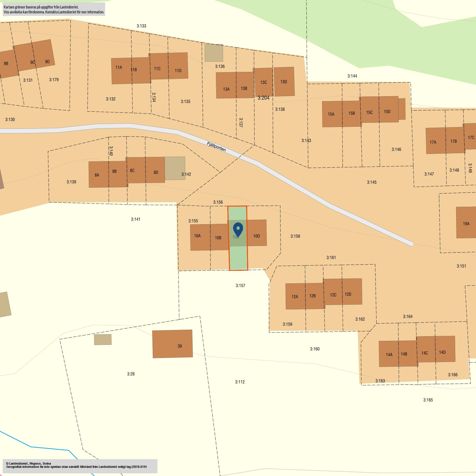
Task: Click property label 3:112
Action: [x=240, y=382]
